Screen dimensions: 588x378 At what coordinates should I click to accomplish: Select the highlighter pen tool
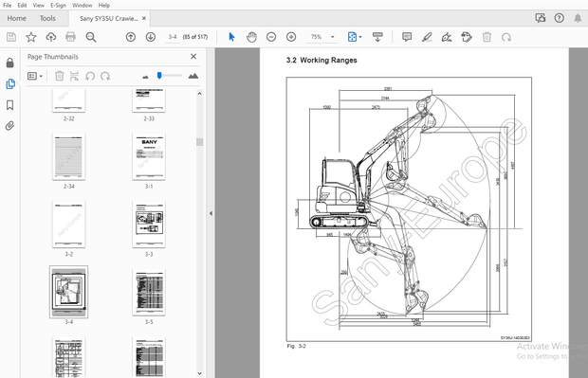point(427,37)
